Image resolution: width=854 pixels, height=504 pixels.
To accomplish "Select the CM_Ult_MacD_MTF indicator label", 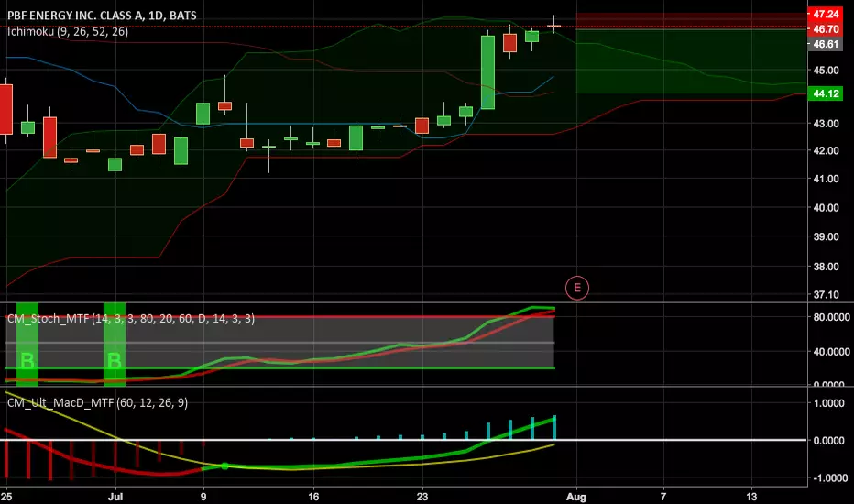I will 97,402.
